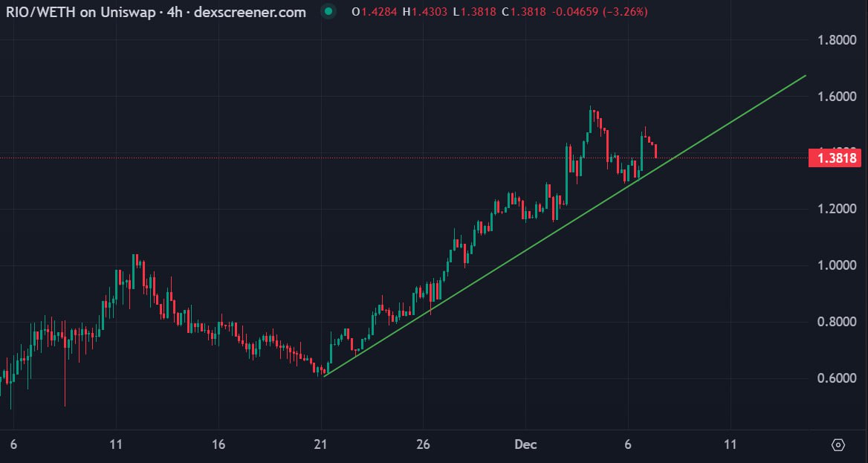Click the change value −0.04659 (−3.26%)
The image size is (868, 463).
point(600,12)
